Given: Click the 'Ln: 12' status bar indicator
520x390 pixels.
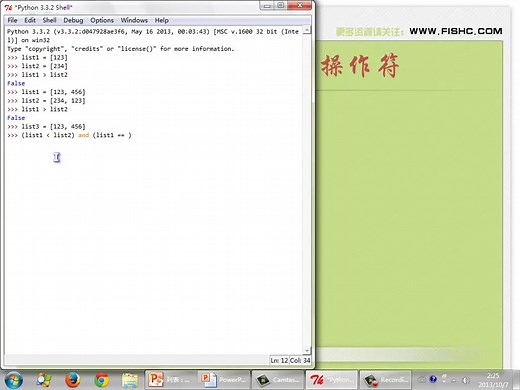Looking at the screenshot, I should click(x=279, y=360).
